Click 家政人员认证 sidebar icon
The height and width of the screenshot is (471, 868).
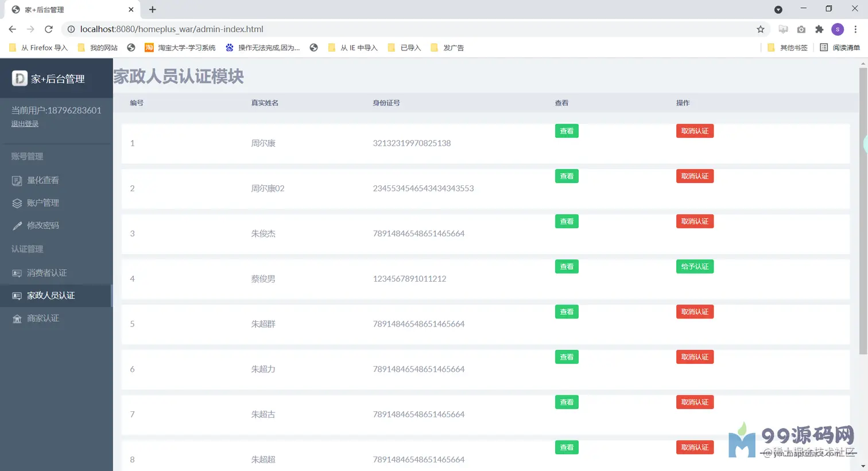coord(17,296)
